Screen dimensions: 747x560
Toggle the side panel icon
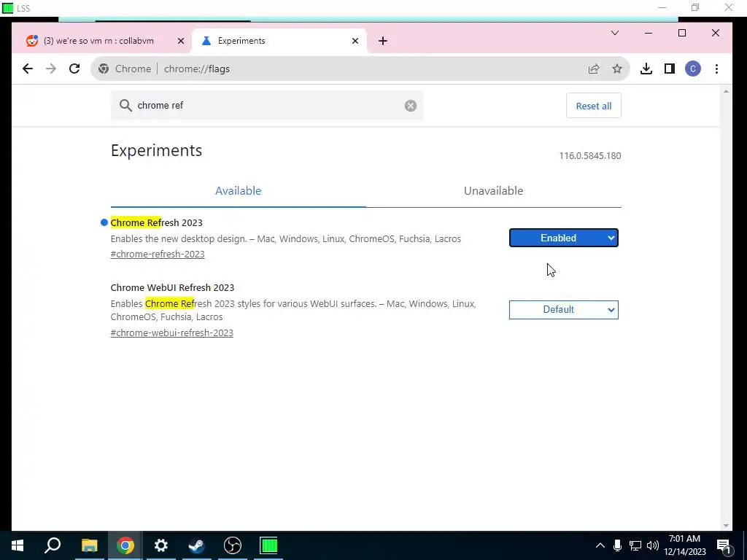670,69
